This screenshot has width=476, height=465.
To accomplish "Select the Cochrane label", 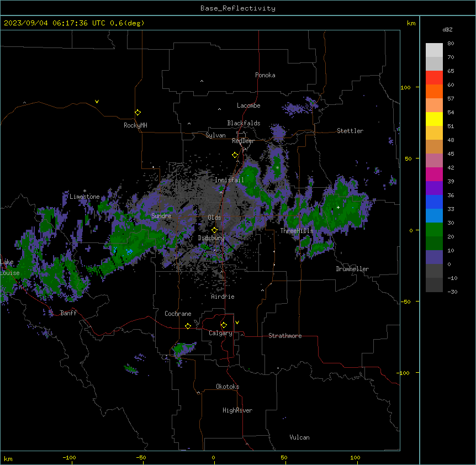I will click(178, 314).
